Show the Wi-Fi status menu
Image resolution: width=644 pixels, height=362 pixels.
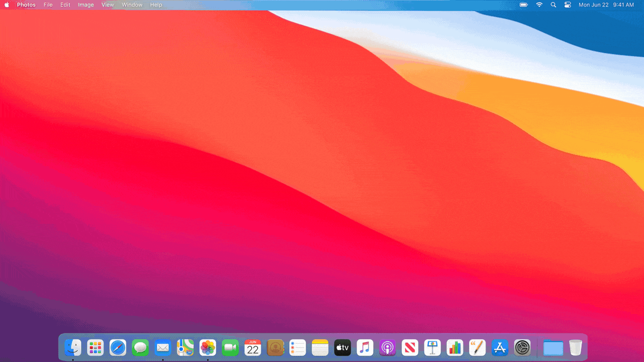tap(539, 5)
